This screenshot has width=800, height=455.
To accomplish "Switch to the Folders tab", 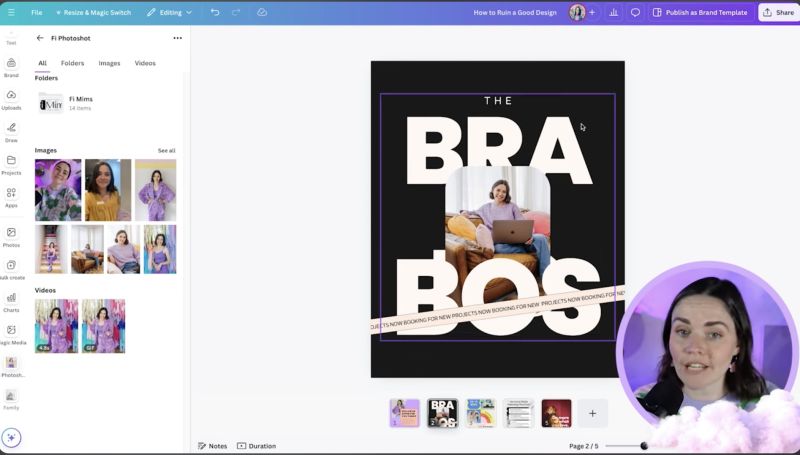I will 72,63.
